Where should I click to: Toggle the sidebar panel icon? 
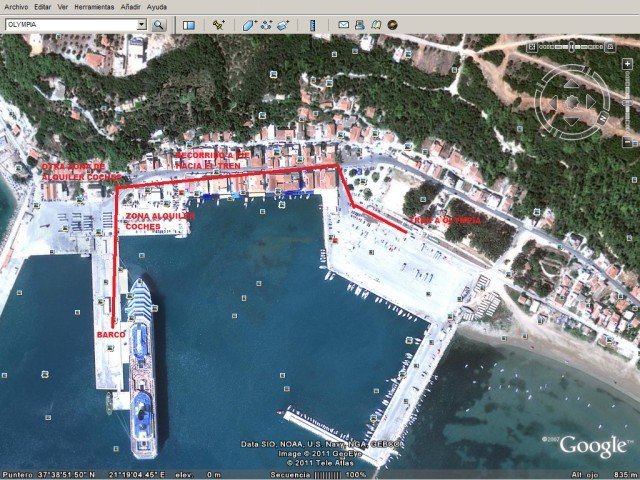click(x=189, y=24)
